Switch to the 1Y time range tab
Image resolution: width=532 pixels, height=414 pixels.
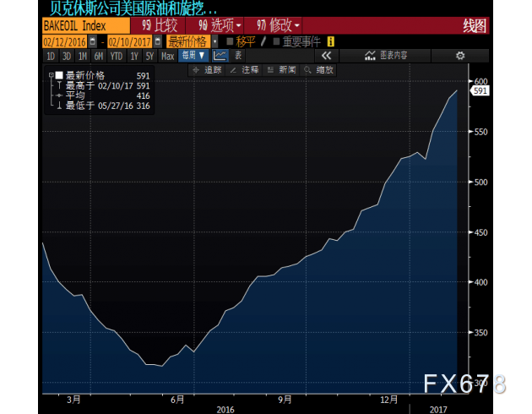pyautogui.click(x=132, y=56)
